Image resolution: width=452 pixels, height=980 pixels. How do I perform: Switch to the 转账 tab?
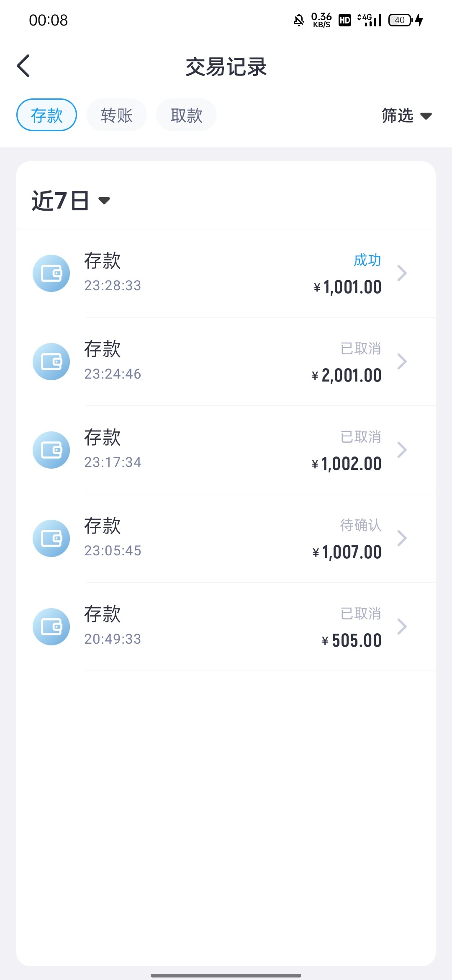(116, 115)
